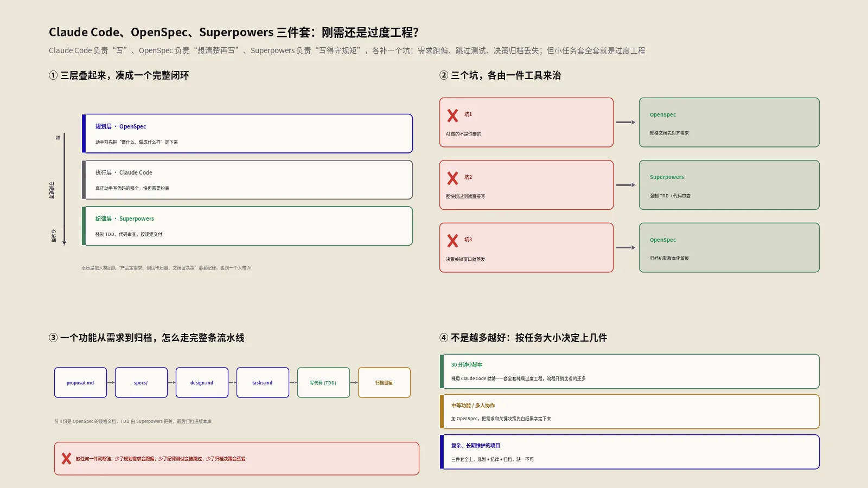Open the 规划层 · OpenSpec layer card
Viewport: 868px width, 488px height.
pos(247,133)
